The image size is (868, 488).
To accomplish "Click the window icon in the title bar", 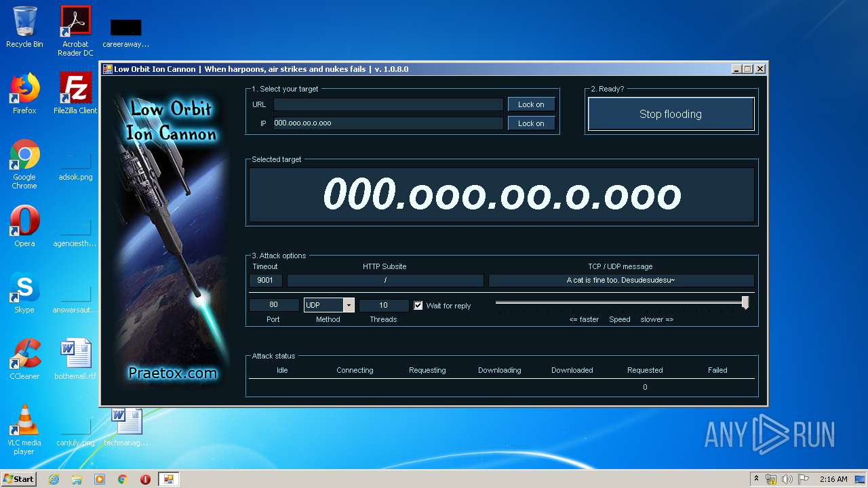I will [107, 69].
